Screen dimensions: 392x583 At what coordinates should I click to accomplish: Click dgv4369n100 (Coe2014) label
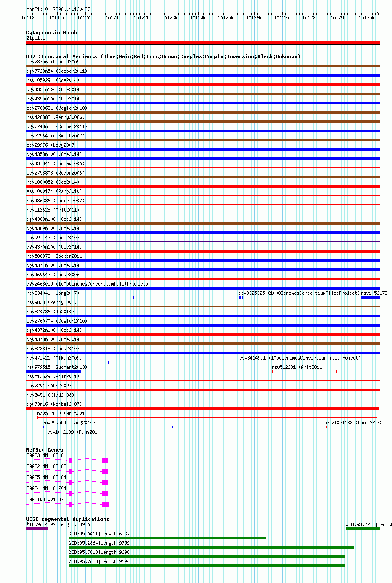[x=54, y=228]
